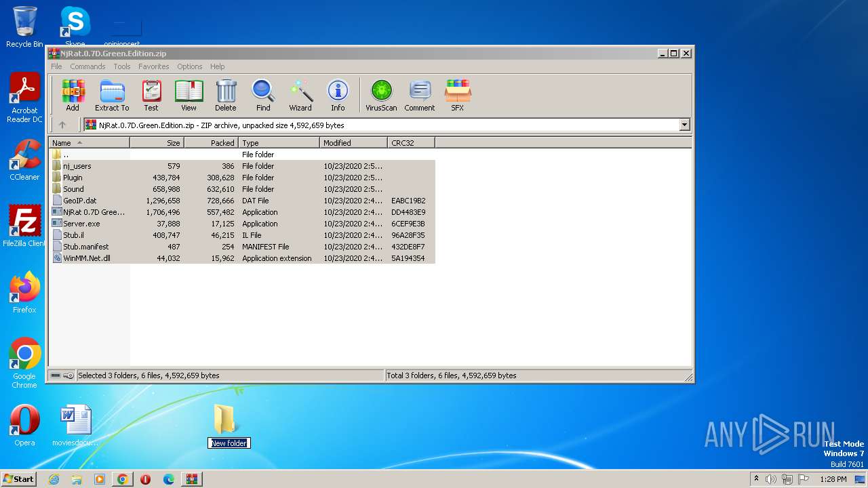Open the File menu
Screen dimensions: 868x488
coord(56,66)
